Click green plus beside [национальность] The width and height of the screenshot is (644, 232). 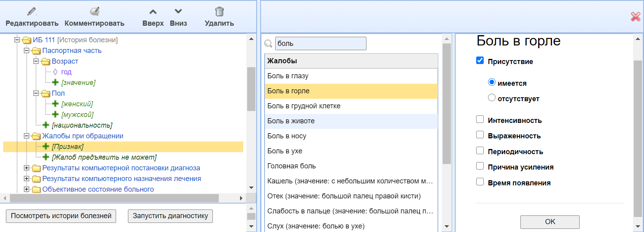point(46,125)
